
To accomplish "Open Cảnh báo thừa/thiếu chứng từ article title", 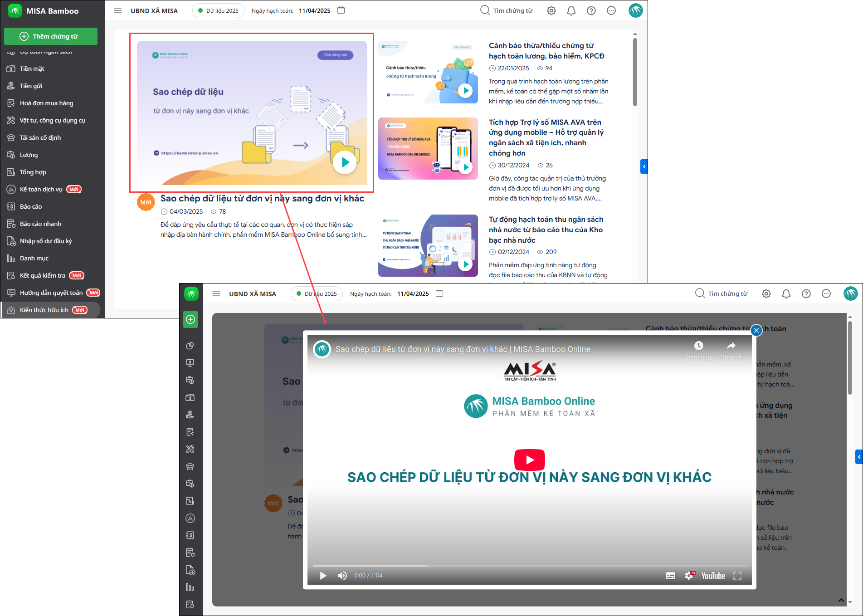I will tap(546, 51).
